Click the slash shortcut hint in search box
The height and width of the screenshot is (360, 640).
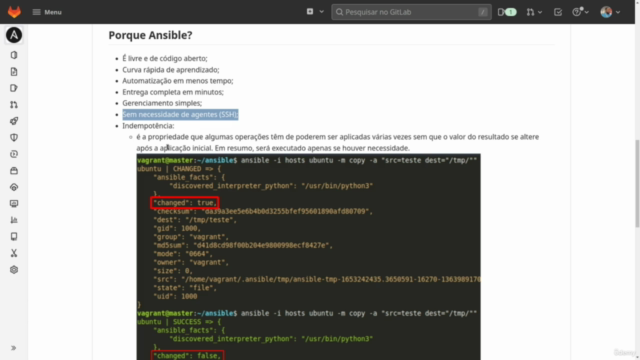pyautogui.click(x=483, y=12)
